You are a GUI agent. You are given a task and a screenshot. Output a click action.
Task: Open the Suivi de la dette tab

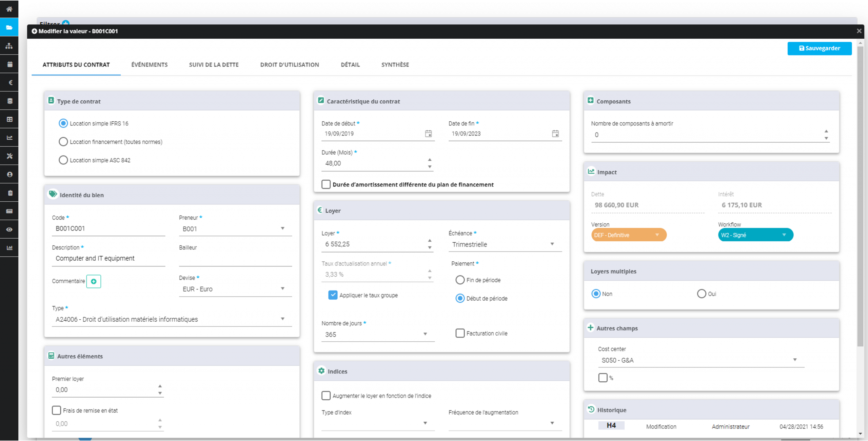pos(214,65)
